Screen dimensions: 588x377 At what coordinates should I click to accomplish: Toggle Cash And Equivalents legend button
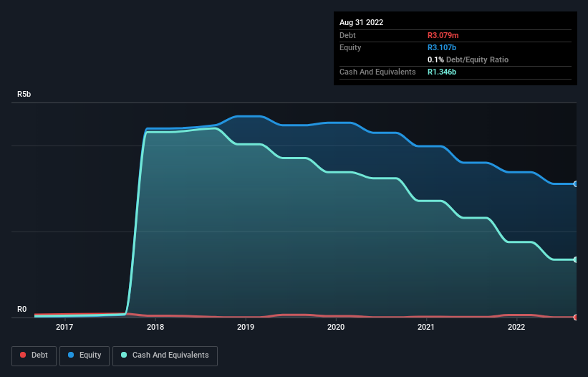point(165,355)
